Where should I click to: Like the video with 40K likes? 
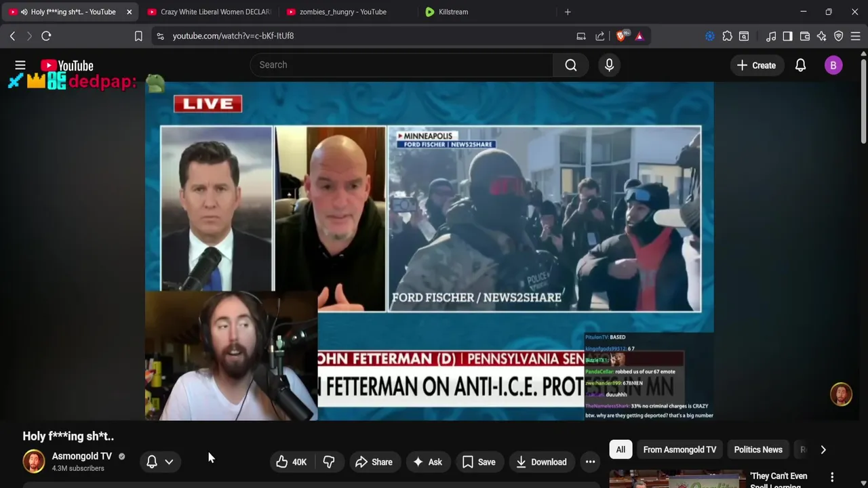coord(291,462)
